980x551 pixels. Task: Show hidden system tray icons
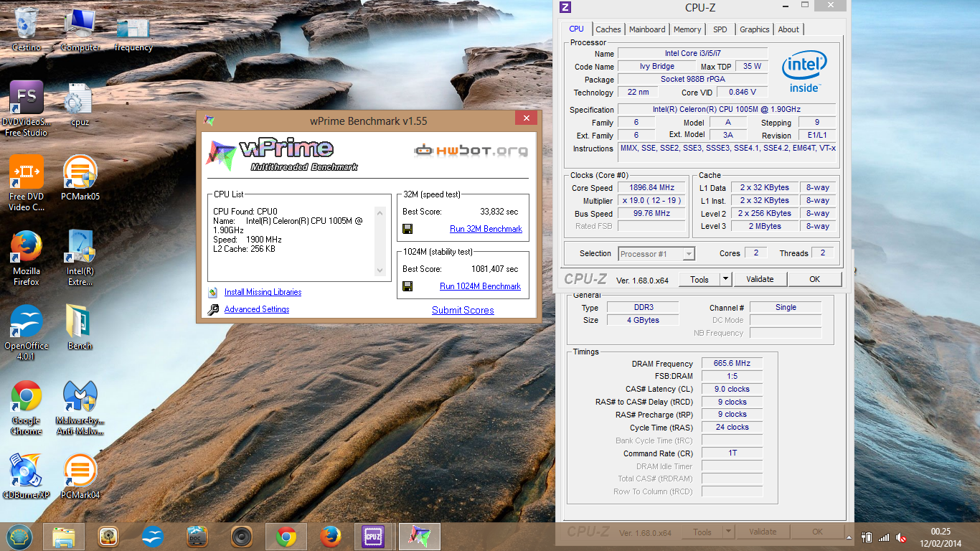850,537
